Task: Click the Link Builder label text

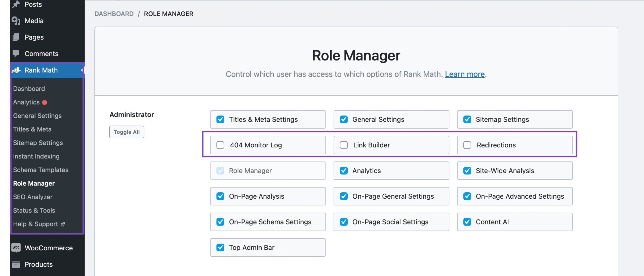Action: pos(372,145)
